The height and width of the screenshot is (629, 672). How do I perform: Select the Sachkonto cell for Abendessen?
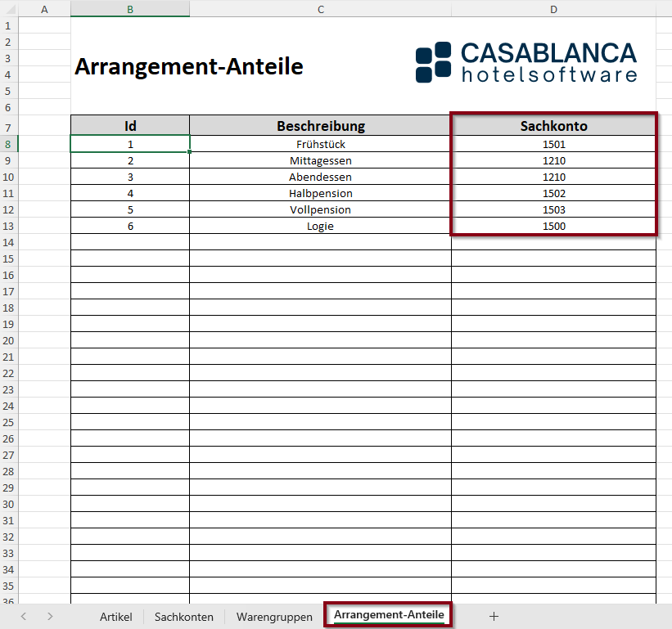point(553,177)
